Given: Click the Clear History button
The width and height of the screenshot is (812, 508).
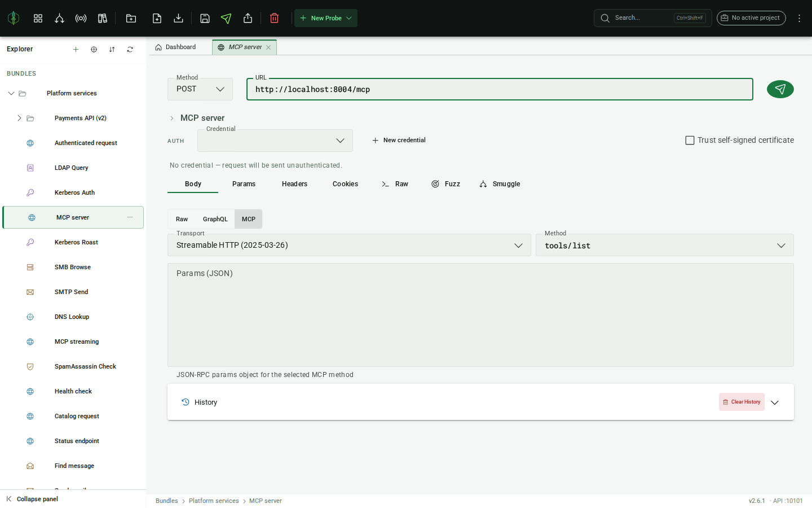Looking at the screenshot, I should (x=742, y=402).
